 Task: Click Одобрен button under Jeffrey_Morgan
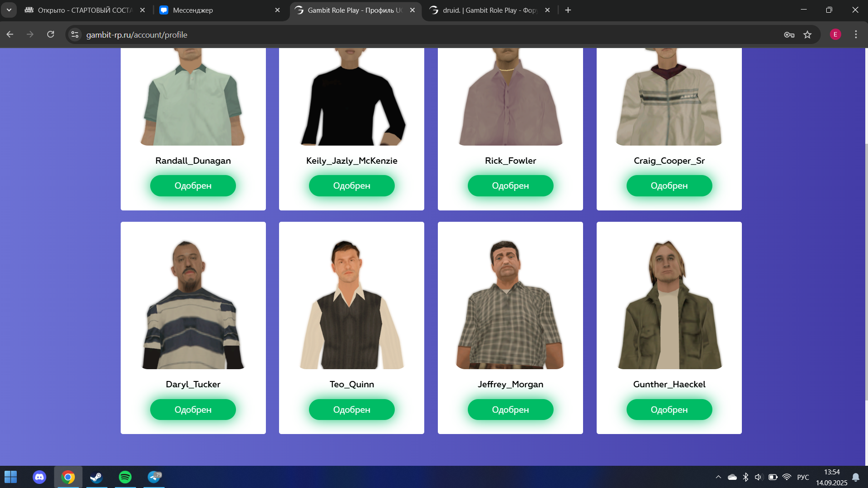coord(510,410)
